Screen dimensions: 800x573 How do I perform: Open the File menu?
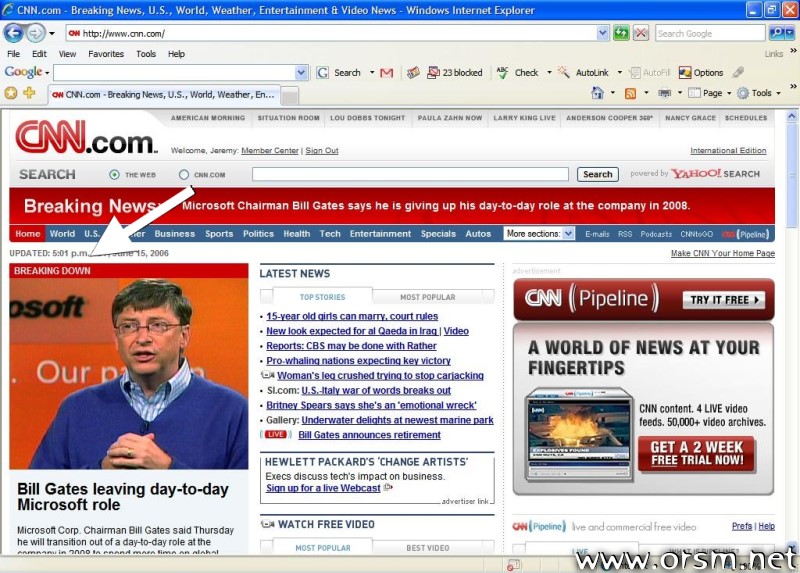pyautogui.click(x=13, y=54)
